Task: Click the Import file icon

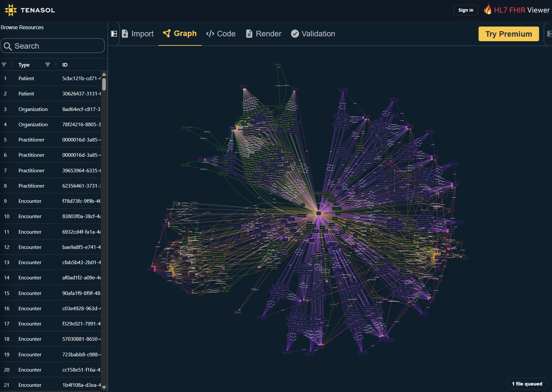Action: tap(125, 34)
